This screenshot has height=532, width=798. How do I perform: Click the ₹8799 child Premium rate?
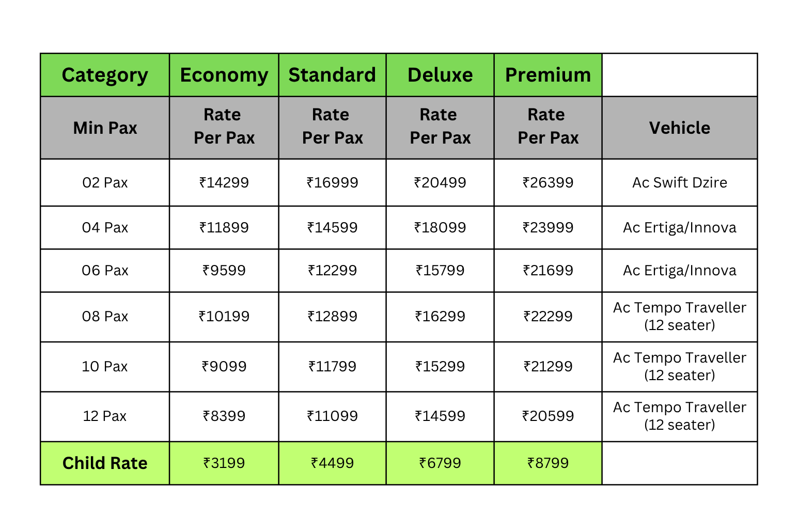[x=548, y=463]
